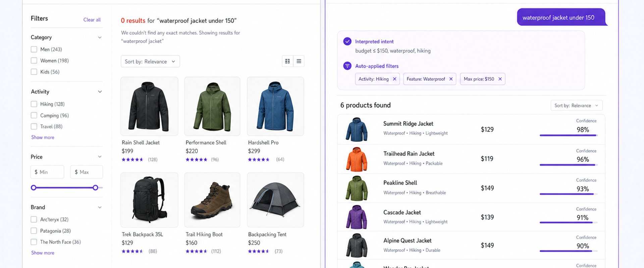Open the Performance Shell green jacket image
This screenshot has height=268, width=644.
click(212, 106)
